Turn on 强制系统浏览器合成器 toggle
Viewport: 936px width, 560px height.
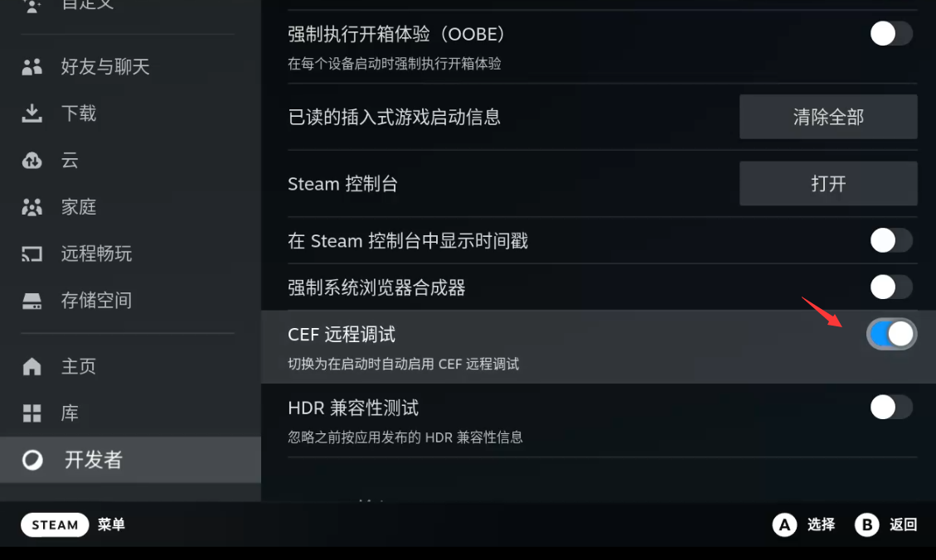(891, 287)
